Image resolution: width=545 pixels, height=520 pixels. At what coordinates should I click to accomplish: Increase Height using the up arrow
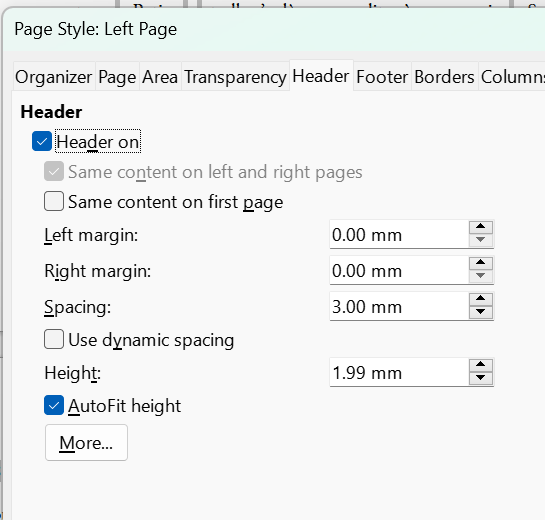481,365
